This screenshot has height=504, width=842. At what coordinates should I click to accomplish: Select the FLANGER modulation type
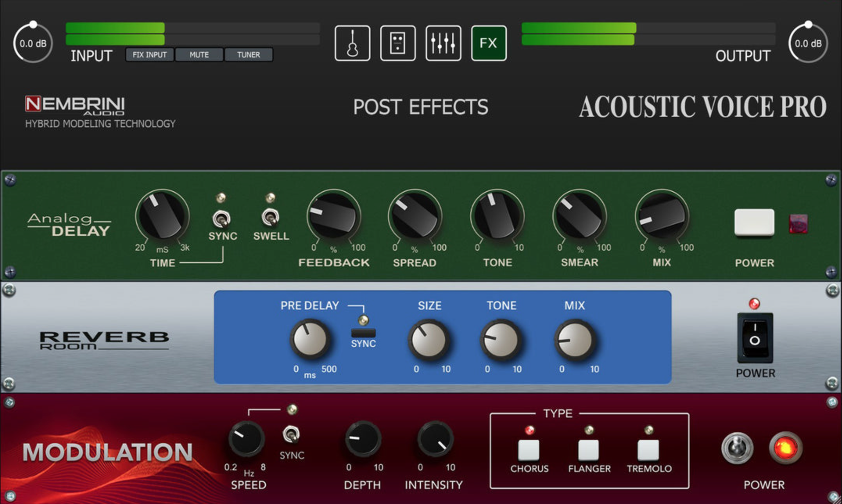click(588, 450)
